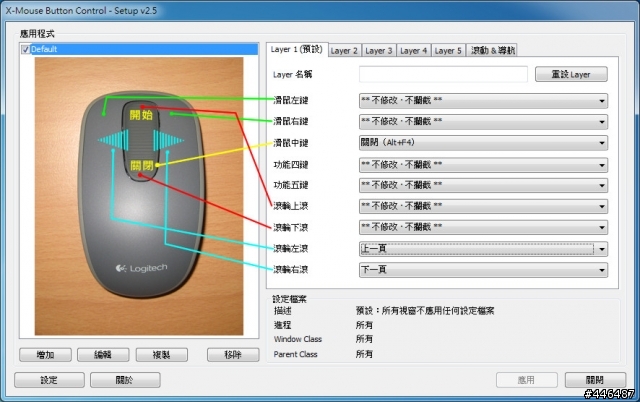Image resolution: width=640 pixels, height=402 pixels.
Task: Expand the 滑鼠右鍵 action dropdown
Action: pos(483,122)
